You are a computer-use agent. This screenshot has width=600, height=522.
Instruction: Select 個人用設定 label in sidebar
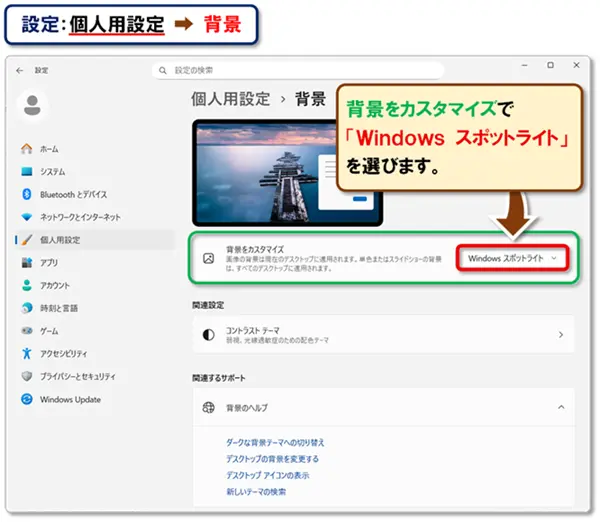tap(60, 240)
